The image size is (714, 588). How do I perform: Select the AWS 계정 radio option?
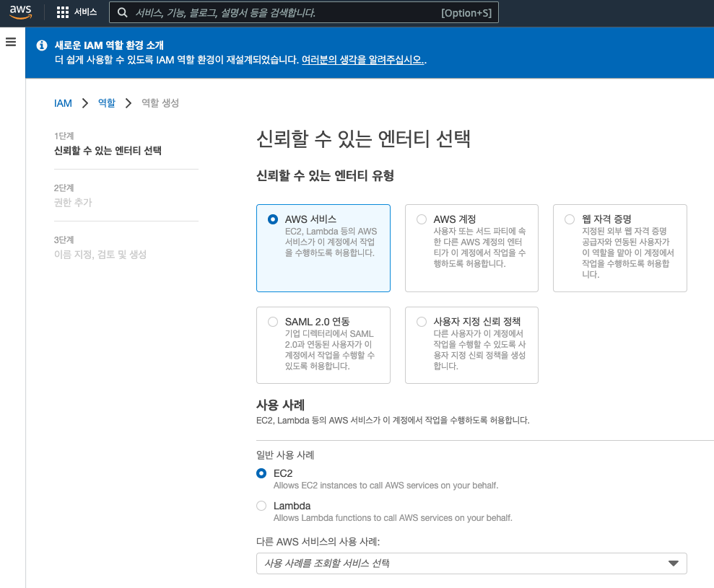tap(421, 219)
